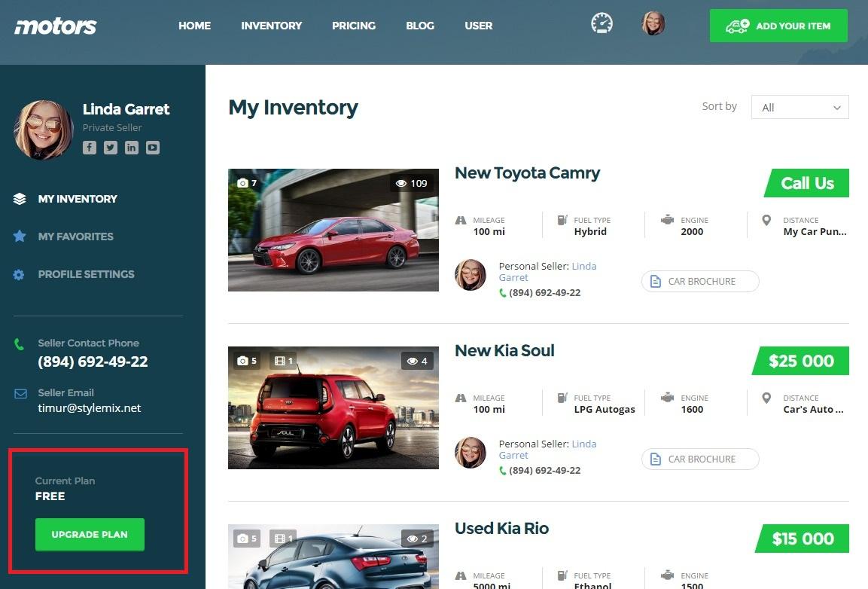Click the Motors logo
This screenshot has height=589, width=868.
[x=56, y=26]
